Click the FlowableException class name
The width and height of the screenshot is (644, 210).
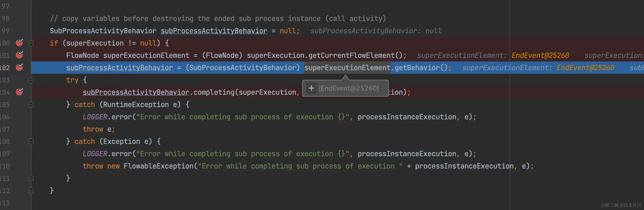158,166
